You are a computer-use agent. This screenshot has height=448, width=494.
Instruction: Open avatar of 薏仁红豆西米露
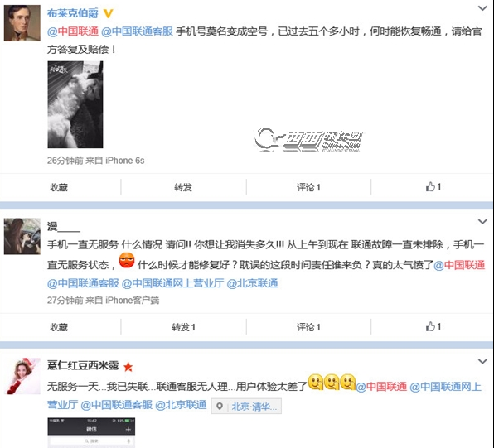pos(22,376)
